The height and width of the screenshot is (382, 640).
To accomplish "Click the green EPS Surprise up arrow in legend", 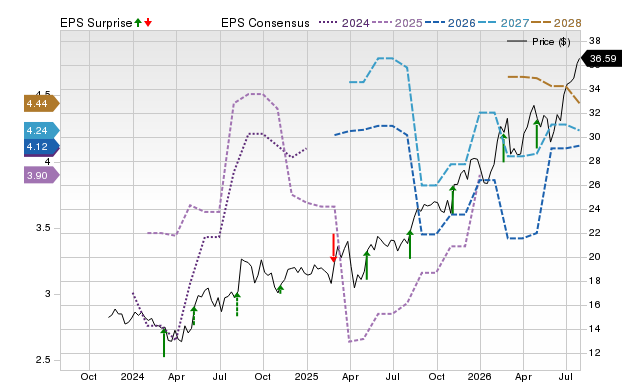I will click(138, 22).
